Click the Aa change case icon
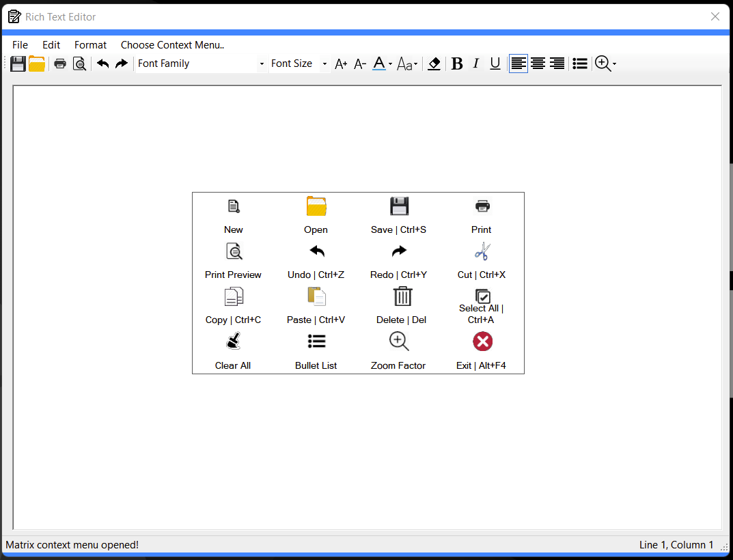 (404, 64)
